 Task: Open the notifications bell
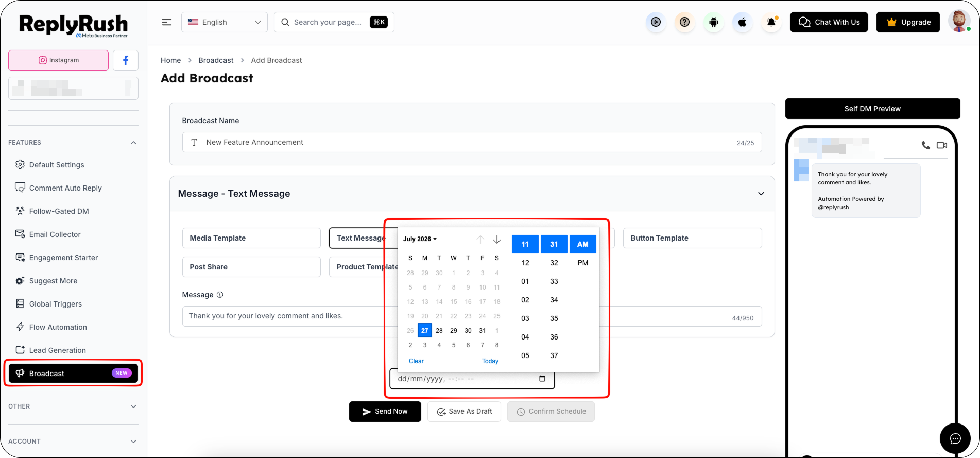[771, 22]
